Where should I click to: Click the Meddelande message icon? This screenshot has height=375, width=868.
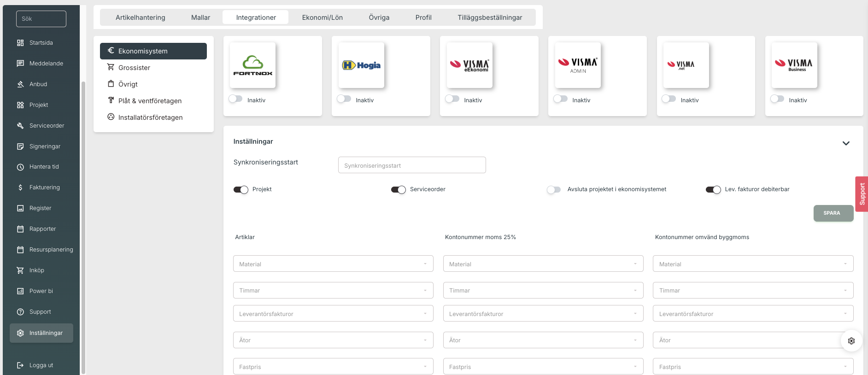(x=20, y=64)
